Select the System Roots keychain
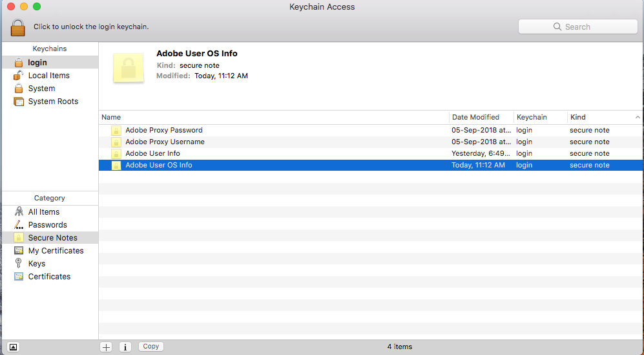This screenshot has width=644, height=355. point(50,101)
